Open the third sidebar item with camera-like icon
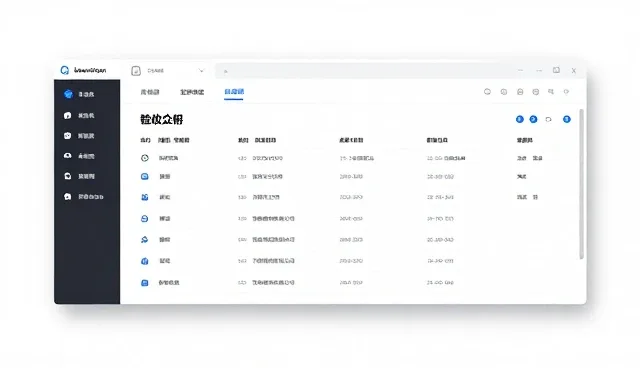 click(79, 136)
